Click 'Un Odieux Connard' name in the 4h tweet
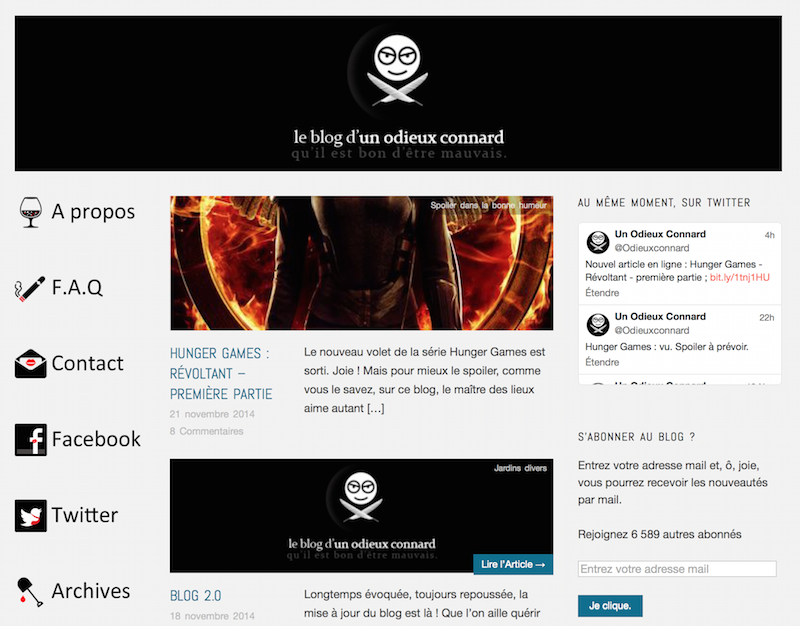Viewport: 800px width, 626px height. [660, 234]
